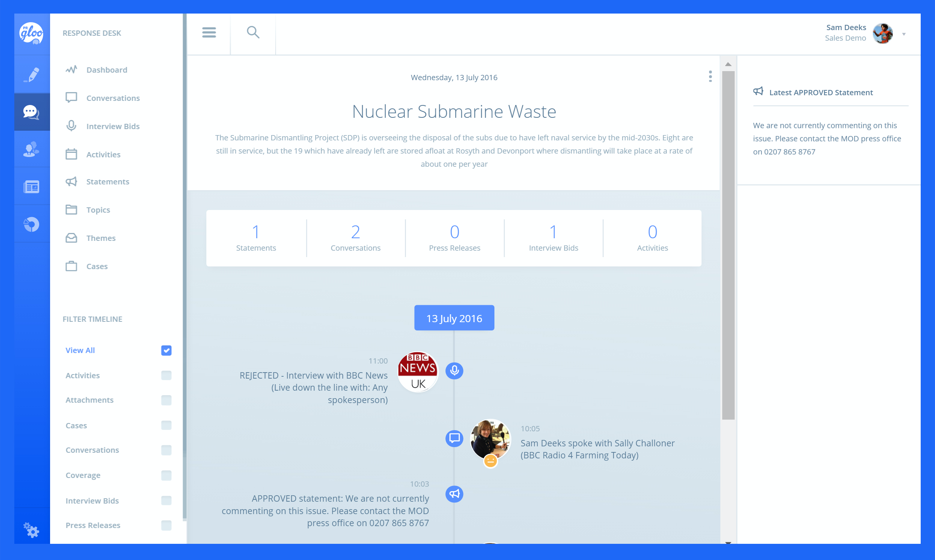
Task: Expand the Sam Deeks user dropdown arrow
Action: pyautogui.click(x=904, y=34)
